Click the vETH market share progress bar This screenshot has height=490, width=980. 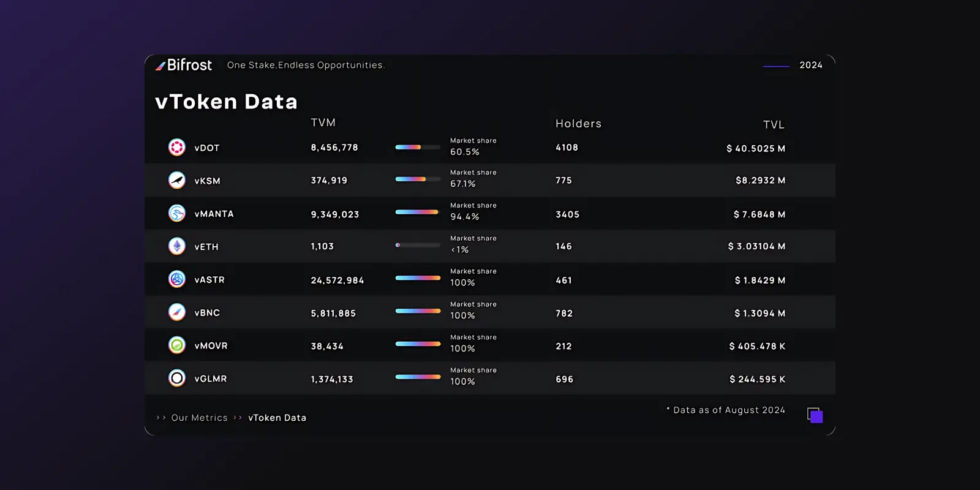click(x=418, y=245)
